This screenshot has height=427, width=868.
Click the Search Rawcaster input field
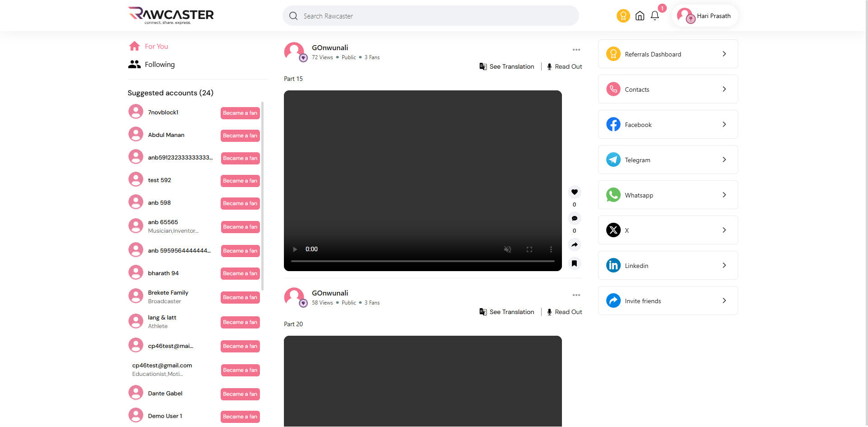point(429,16)
